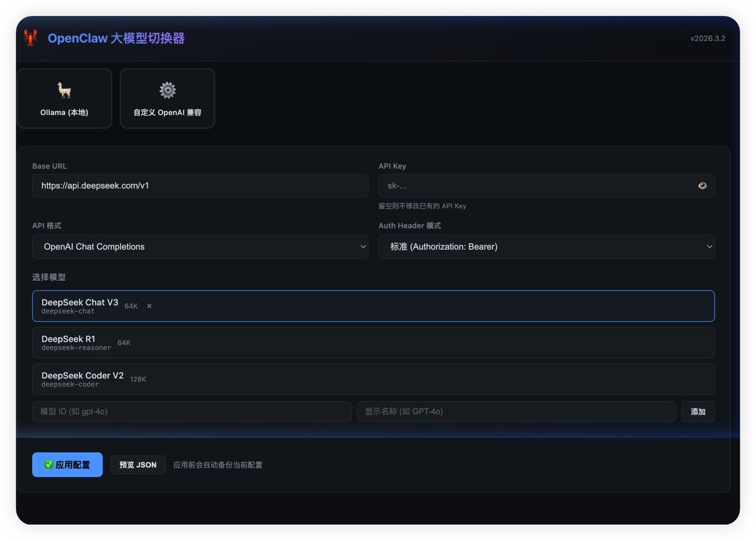Click the OpenClaw lobster logo icon

click(x=30, y=38)
